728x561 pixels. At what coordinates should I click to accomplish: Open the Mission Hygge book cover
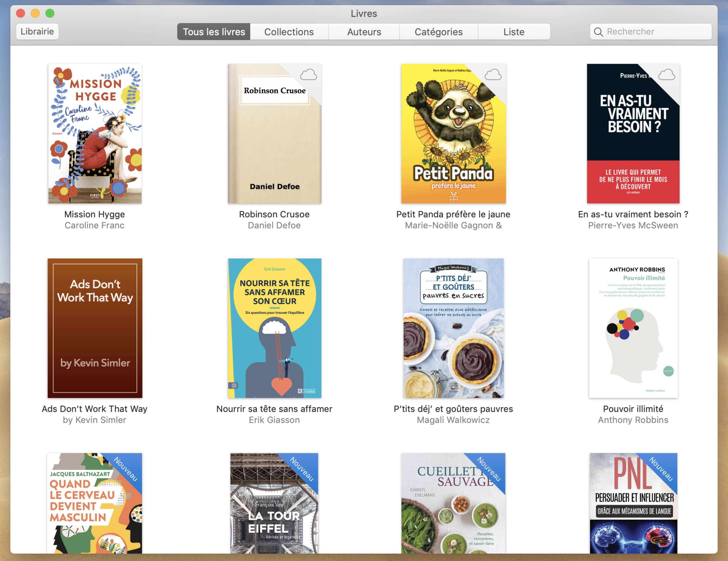coord(95,133)
